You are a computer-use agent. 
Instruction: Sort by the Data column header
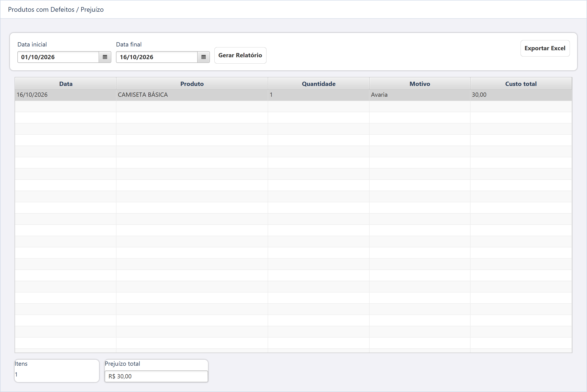point(66,84)
